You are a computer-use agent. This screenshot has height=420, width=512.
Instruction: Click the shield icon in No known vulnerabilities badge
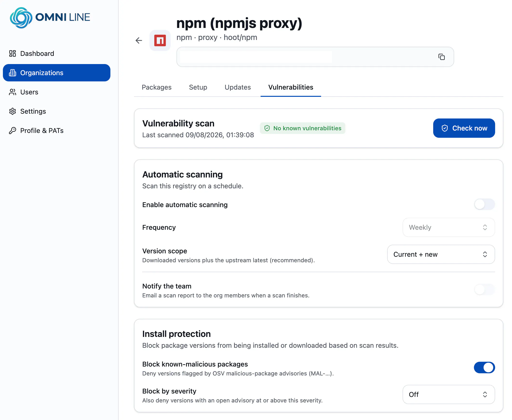coord(267,128)
